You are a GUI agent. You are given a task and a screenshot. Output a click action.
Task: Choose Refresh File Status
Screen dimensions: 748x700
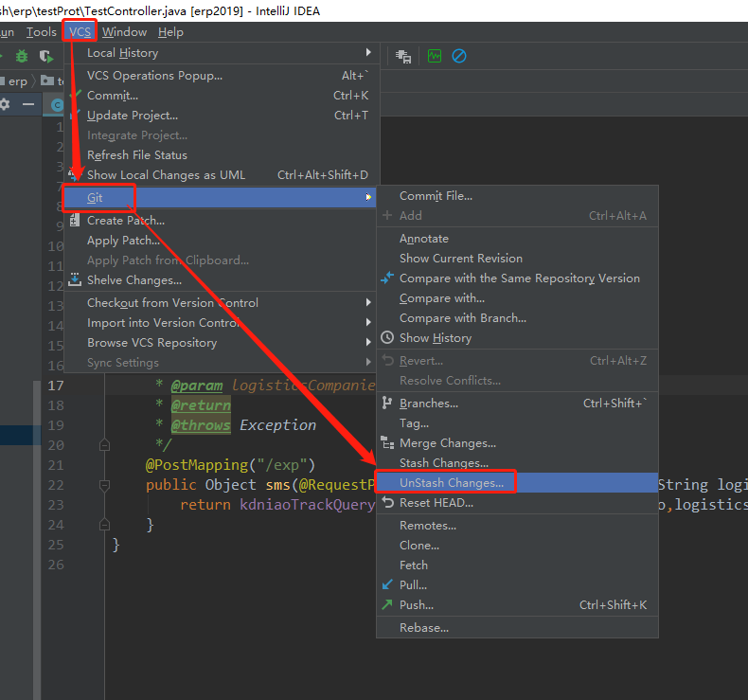point(222,155)
